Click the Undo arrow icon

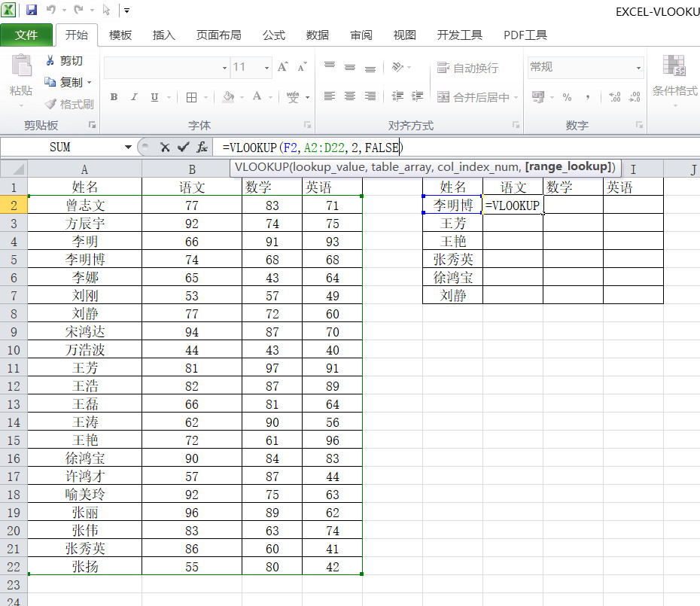(51, 9)
